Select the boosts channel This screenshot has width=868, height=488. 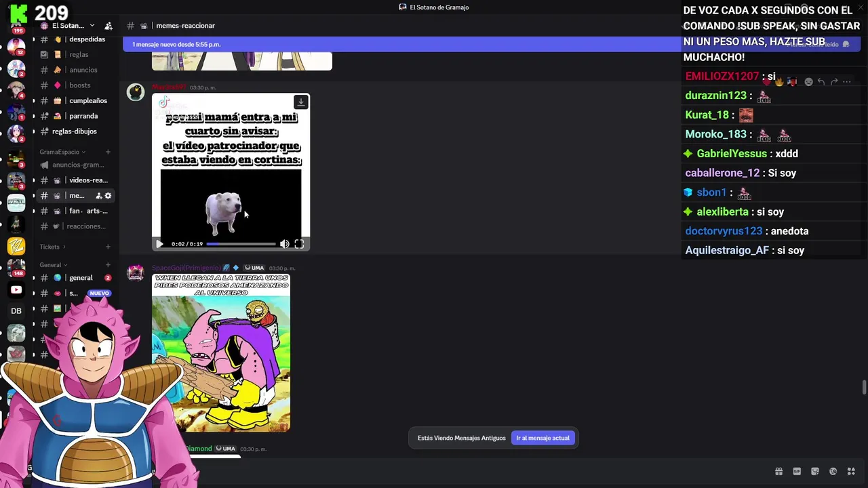point(75,85)
